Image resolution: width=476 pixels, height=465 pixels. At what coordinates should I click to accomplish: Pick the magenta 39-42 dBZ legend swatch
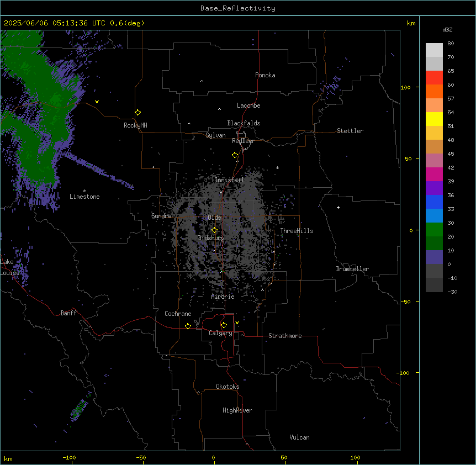click(434, 175)
